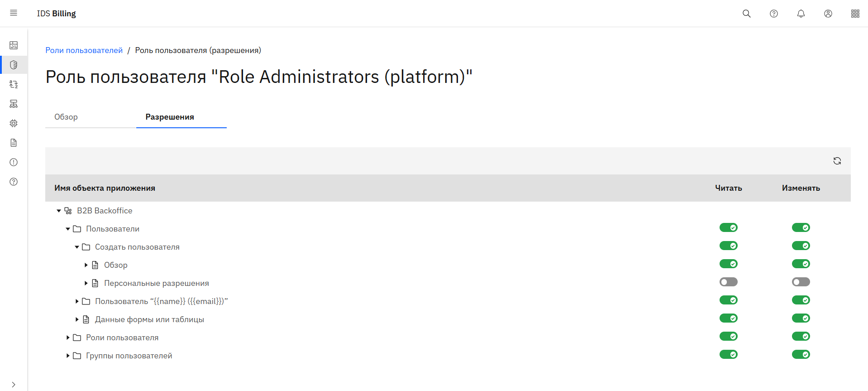Enable Изменять for Персональные разрешения
868x391 pixels.
(x=801, y=282)
